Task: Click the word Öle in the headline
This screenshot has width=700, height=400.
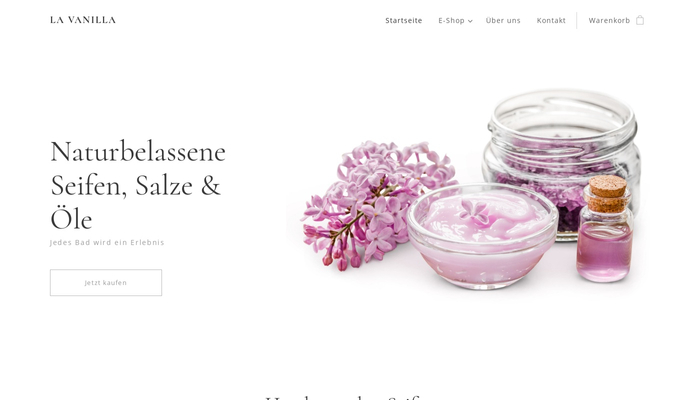Action: [x=71, y=220]
